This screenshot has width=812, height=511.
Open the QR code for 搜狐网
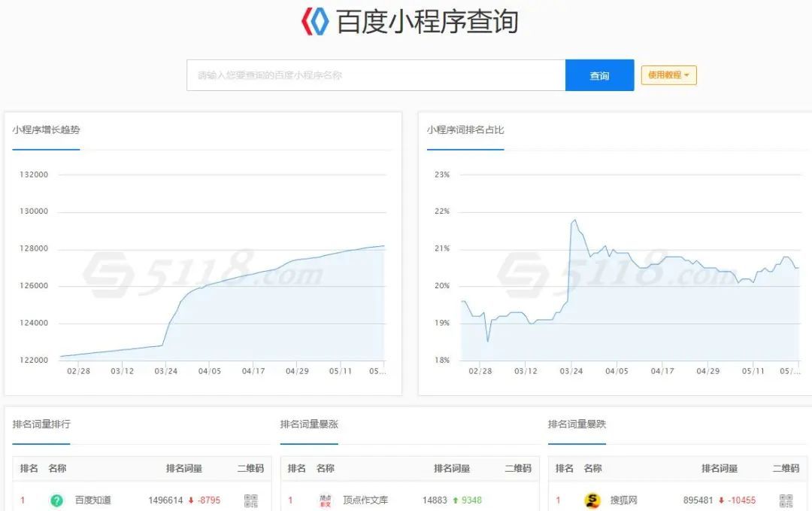click(786, 500)
